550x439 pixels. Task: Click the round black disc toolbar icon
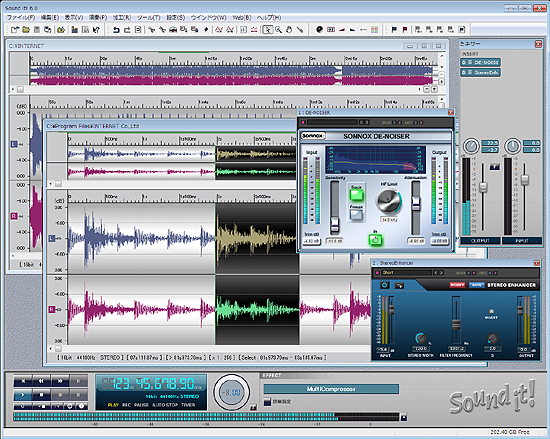point(319,30)
